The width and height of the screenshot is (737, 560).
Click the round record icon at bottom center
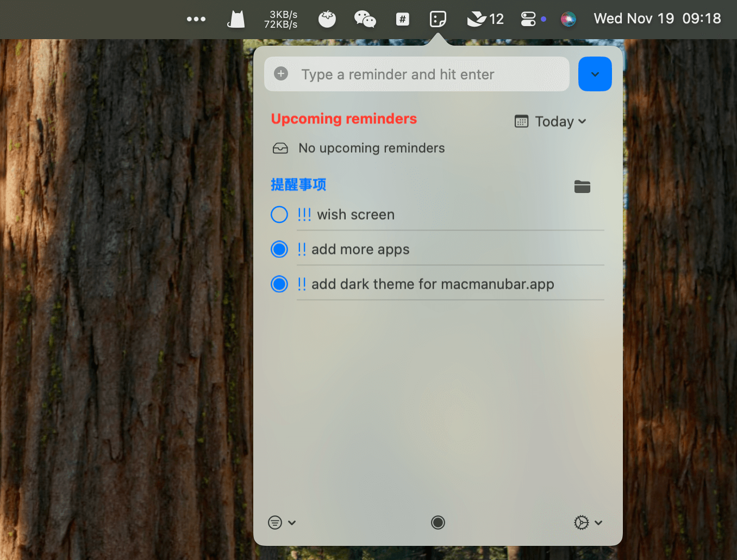(438, 522)
